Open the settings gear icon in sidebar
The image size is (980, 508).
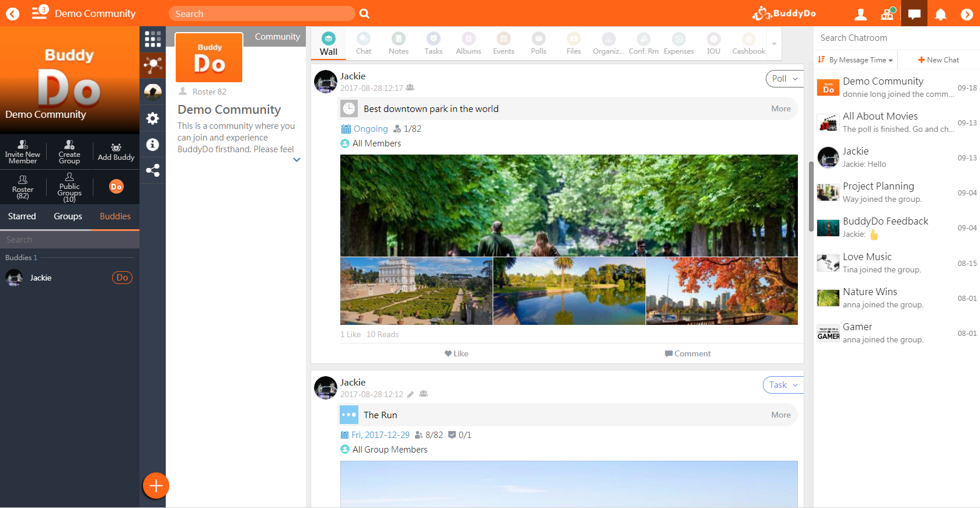(153, 118)
